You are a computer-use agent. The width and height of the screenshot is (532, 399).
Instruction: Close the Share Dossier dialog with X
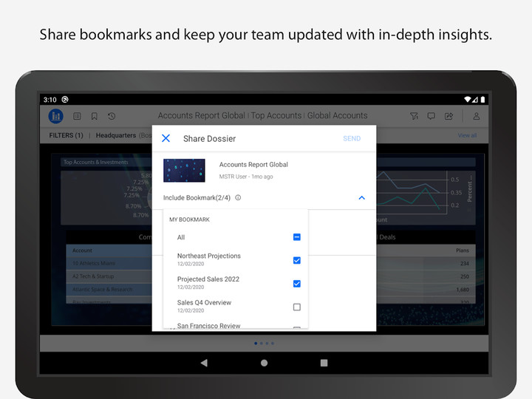(166, 138)
